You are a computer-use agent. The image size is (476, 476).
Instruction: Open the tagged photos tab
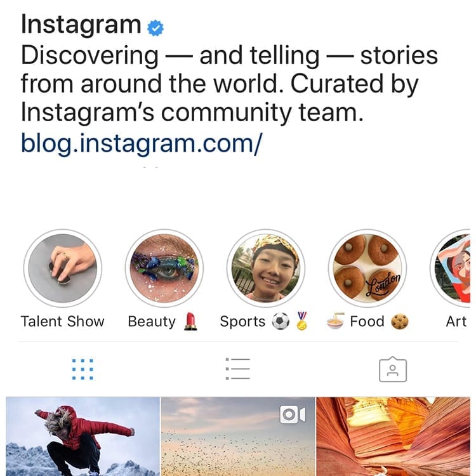(x=393, y=369)
